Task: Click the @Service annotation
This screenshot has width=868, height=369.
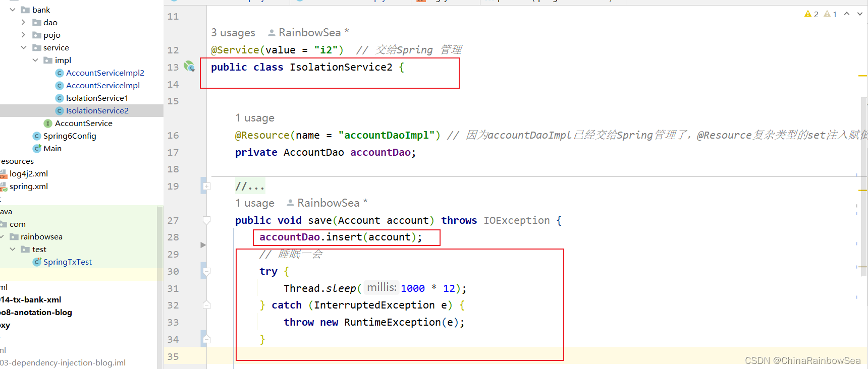Action: 235,50
